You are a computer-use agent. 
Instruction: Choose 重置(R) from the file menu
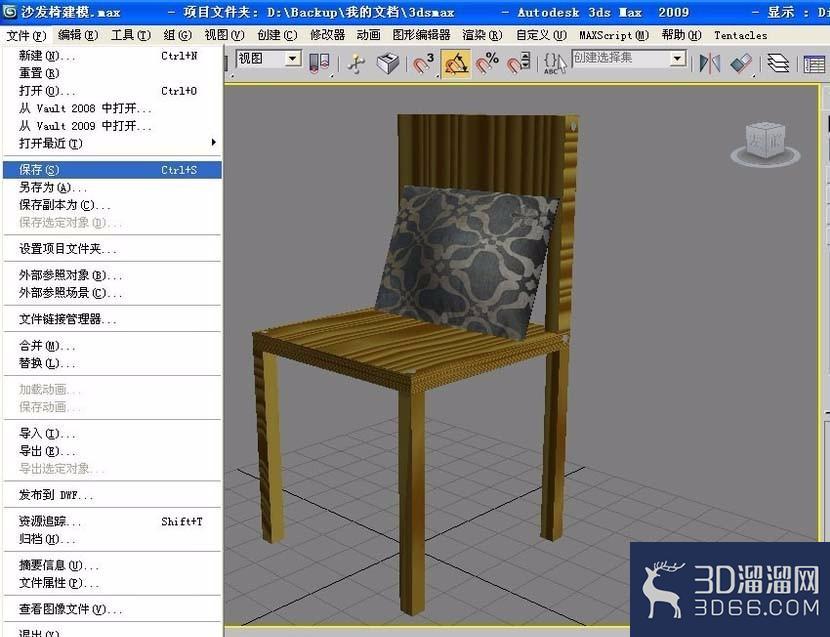112,73
